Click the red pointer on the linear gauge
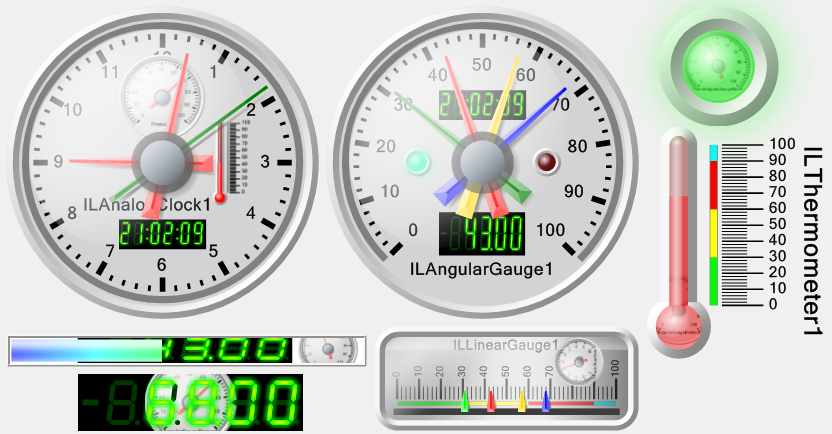The width and height of the screenshot is (832, 434). tap(492, 402)
